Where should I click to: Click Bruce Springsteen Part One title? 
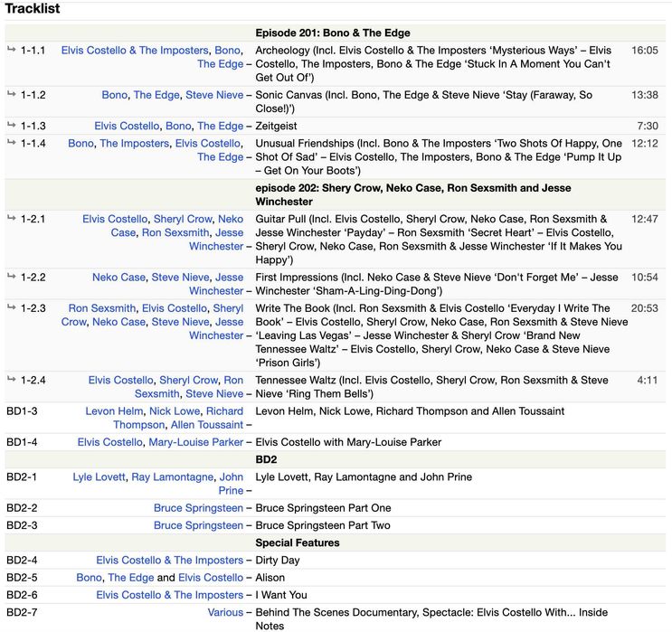click(x=323, y=508)
